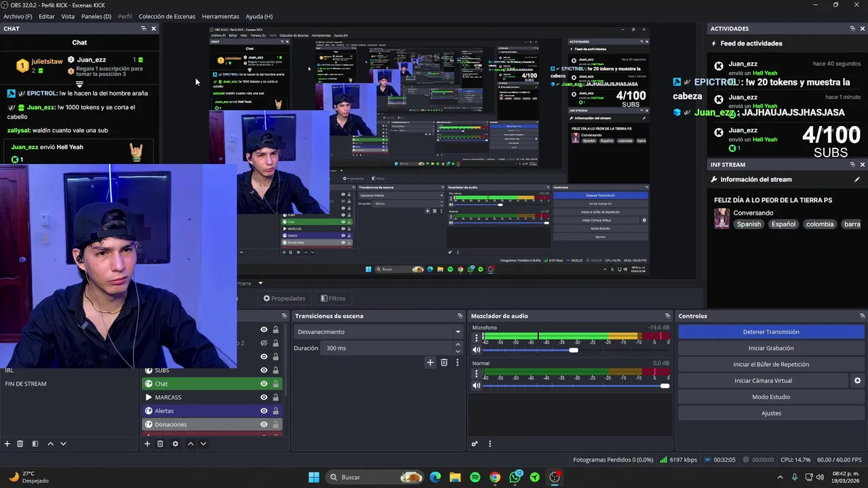
Task: Open the Editar menu
Action: coord(47,16)
